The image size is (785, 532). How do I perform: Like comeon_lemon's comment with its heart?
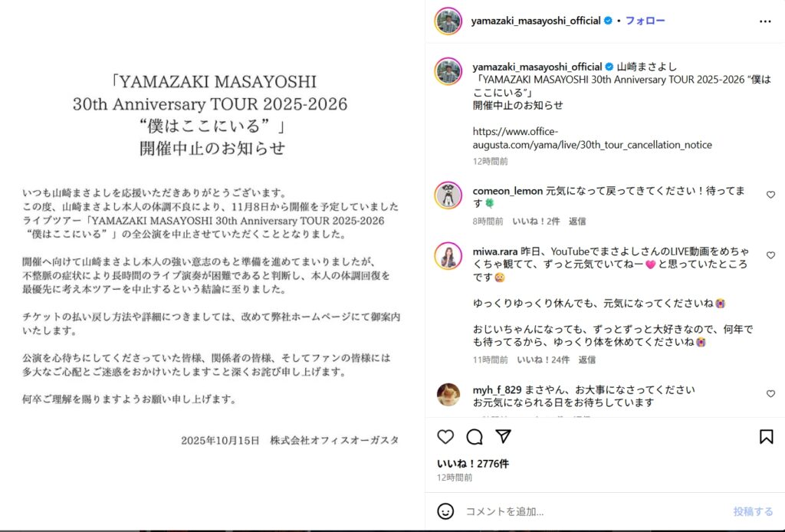click(770, 195)
